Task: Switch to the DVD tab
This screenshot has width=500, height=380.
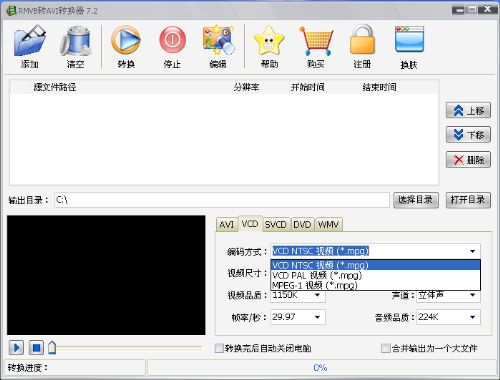Action: click(x=302, y=224)
